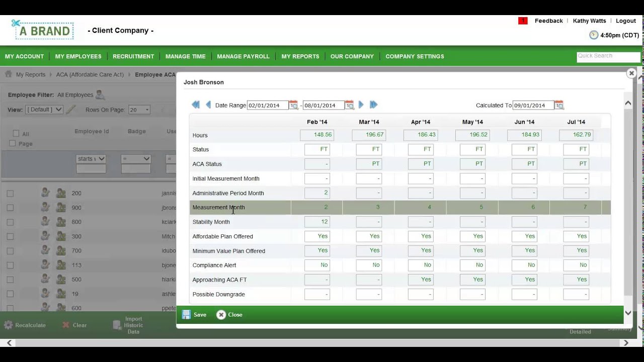
Task: Click the Measurement Month row label
Action: 218,207
